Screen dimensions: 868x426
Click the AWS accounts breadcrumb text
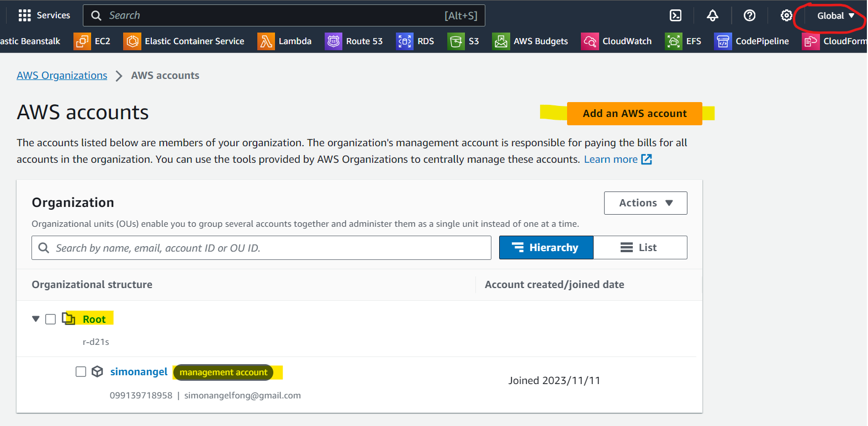[x=165, y=76]
